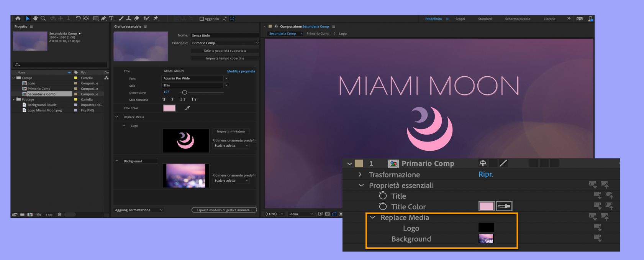Select the Pen tool

tap(103, 18)
